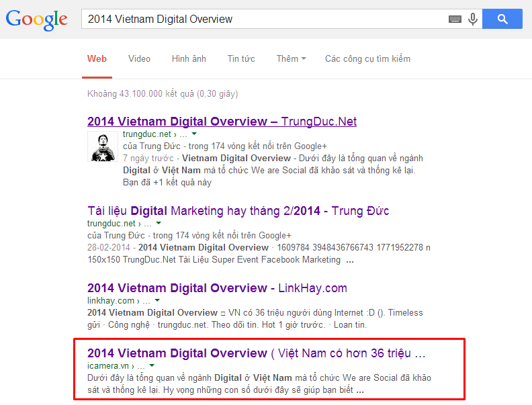Expand the arrow beside the second trungduc.net URL
Image resolution: width=532 pixels, height=405 pixels.
pyautogui.click(x=159, y=223)
